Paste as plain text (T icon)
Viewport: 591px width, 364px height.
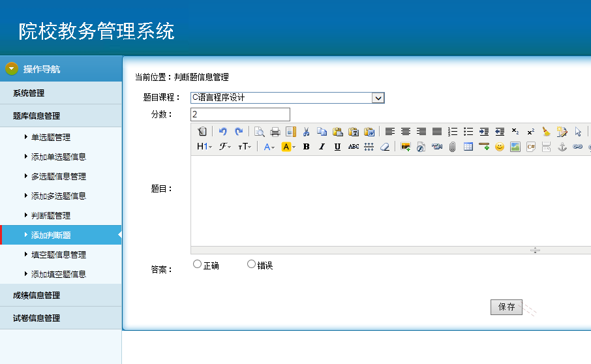click(x=354, y=131)
